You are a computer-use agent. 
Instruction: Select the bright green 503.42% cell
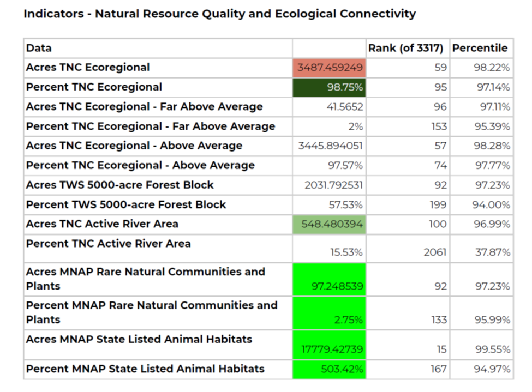(330, 369)
